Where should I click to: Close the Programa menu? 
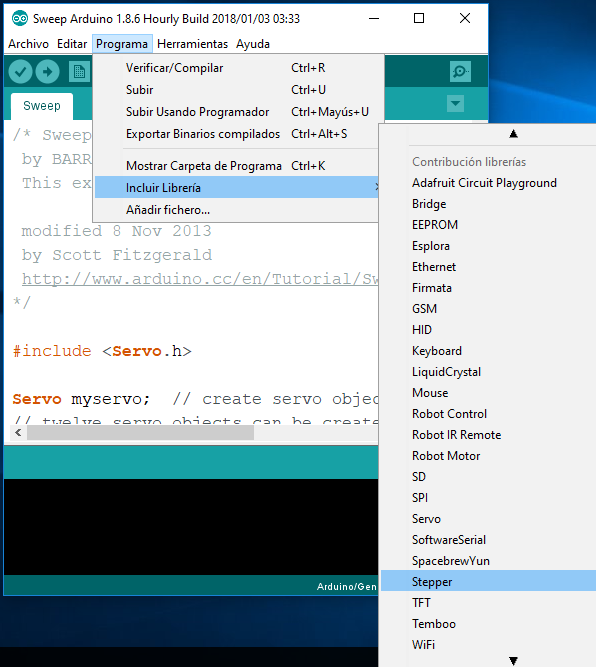coord(122,44)
